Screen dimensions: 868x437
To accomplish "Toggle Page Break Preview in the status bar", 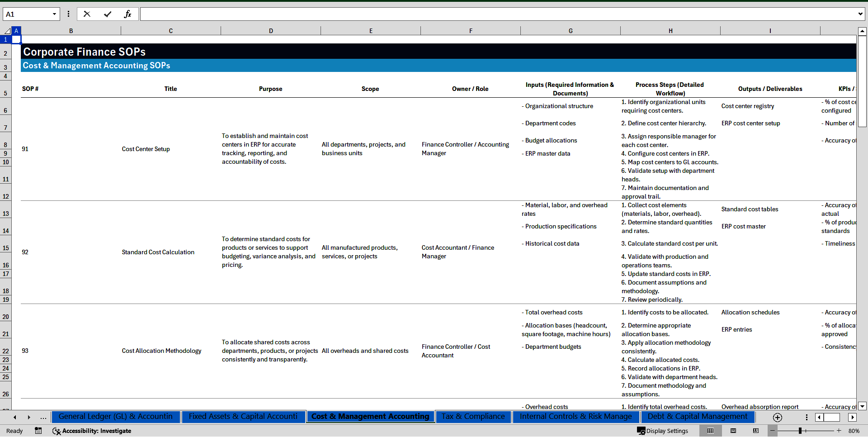I will (x=756, y=431).
